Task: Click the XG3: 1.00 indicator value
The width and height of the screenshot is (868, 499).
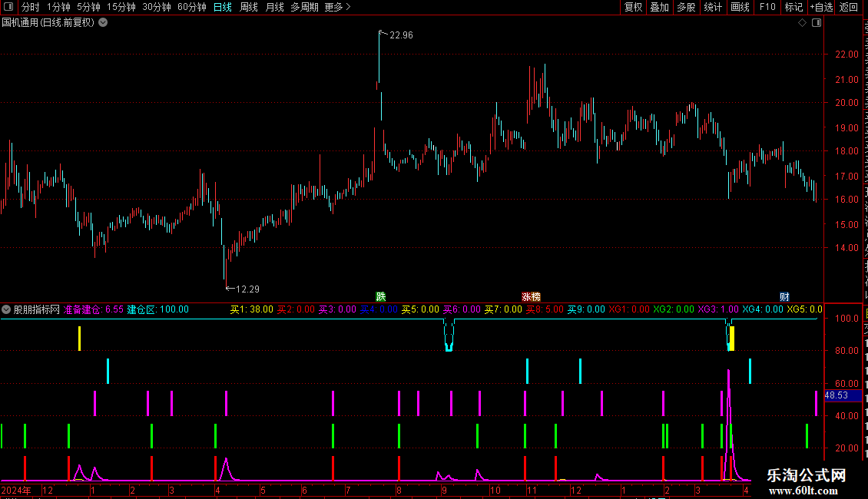Action: pos(718,310)
